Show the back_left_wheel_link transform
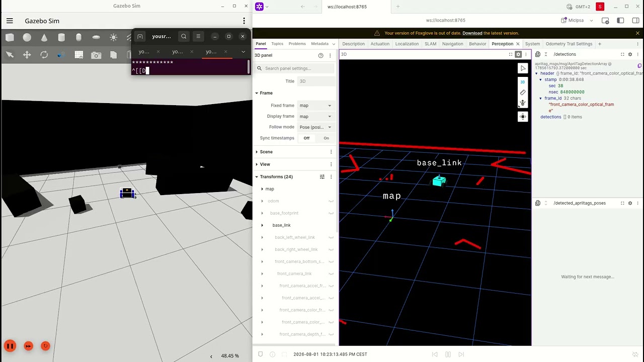Image resolution: width=644 pixels, height=362 pixels. [x=331, y=237]
